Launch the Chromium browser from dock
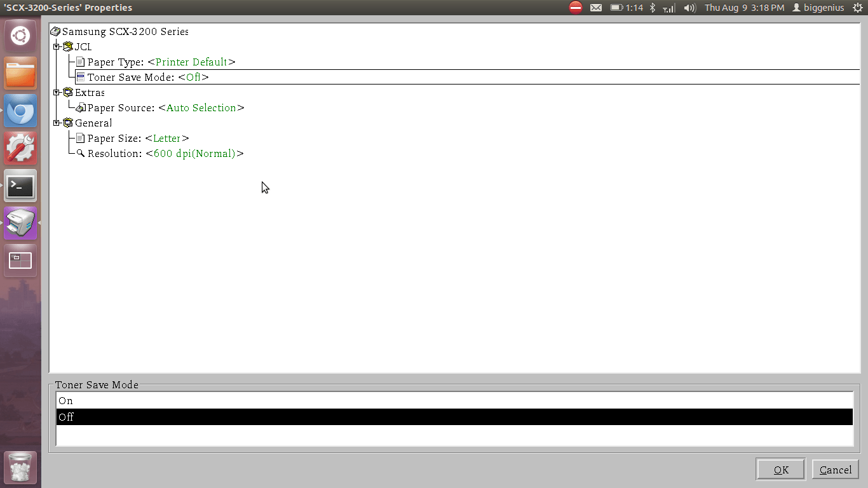Viewport: 868px width, 488px height. coord(20,111)
